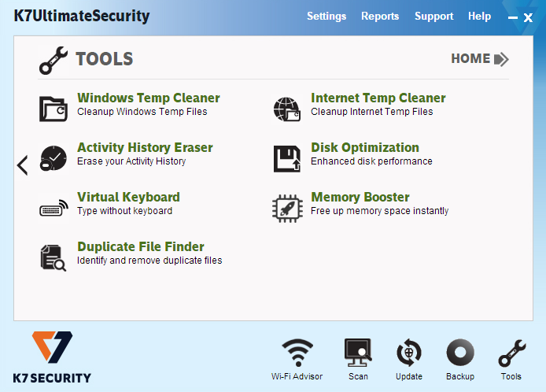Click the TOOLS heading text
Viewport: 546px width, 392px height.
click(105, 59)
